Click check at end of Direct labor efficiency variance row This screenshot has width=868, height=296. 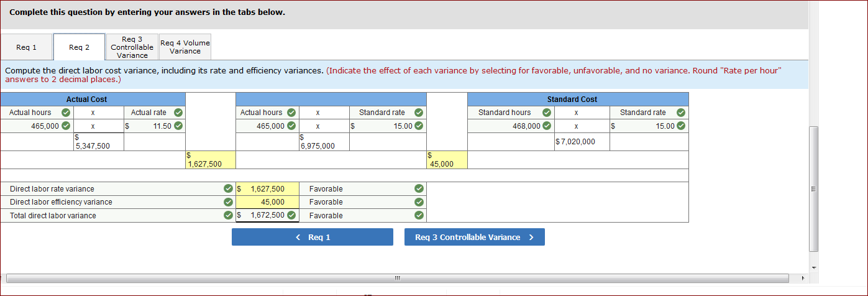pos(419,202)
